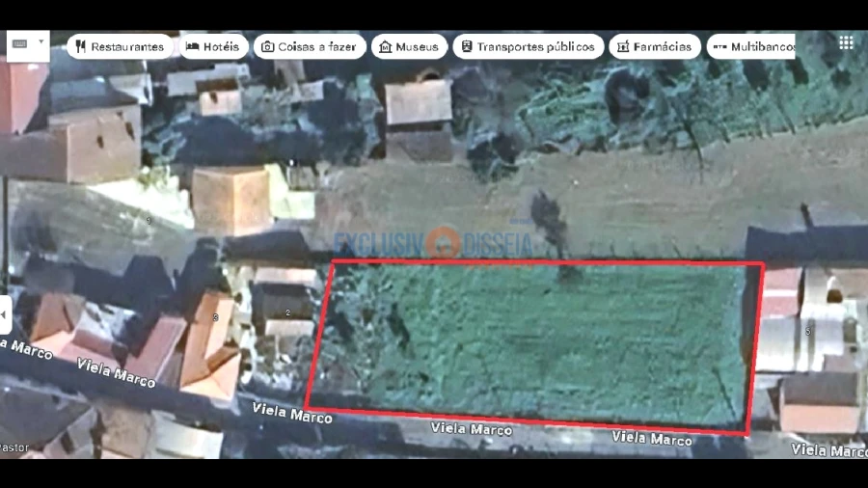Click the Pastor label at bottom left
This screenshot has width=868, height=488.
12,447
